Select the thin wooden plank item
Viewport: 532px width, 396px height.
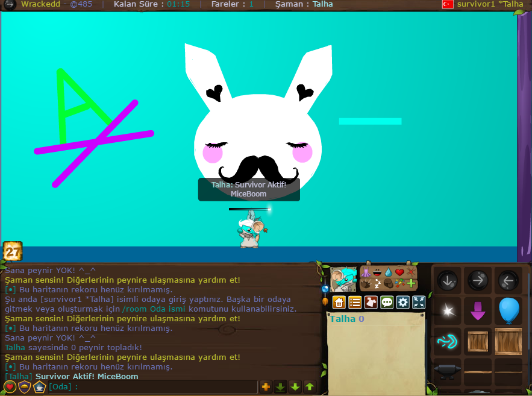point(509,372)
